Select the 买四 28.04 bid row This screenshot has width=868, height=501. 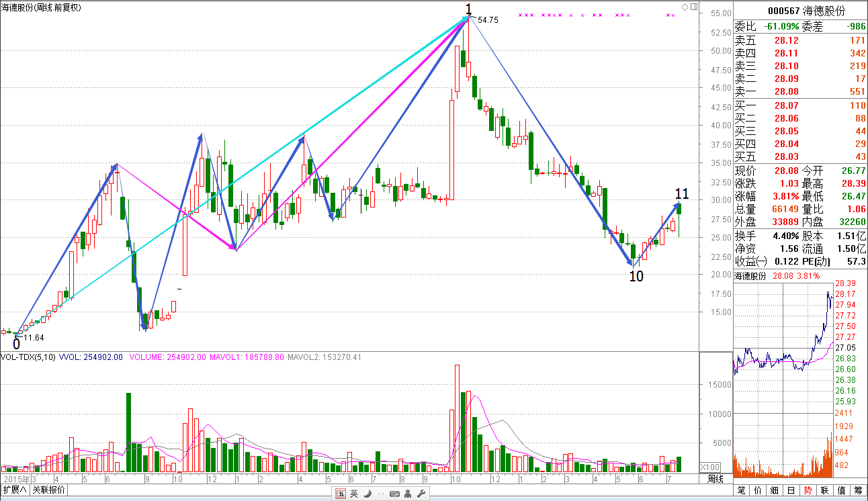pos(800,144)
